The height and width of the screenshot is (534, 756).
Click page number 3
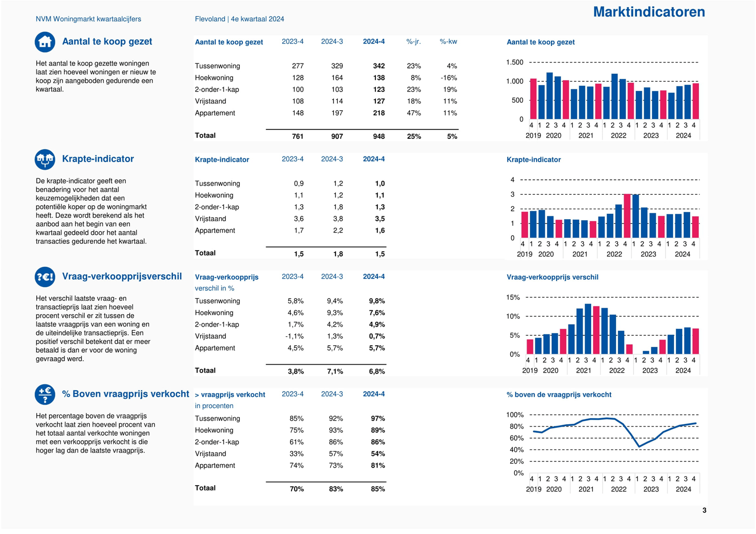(704, 510)
